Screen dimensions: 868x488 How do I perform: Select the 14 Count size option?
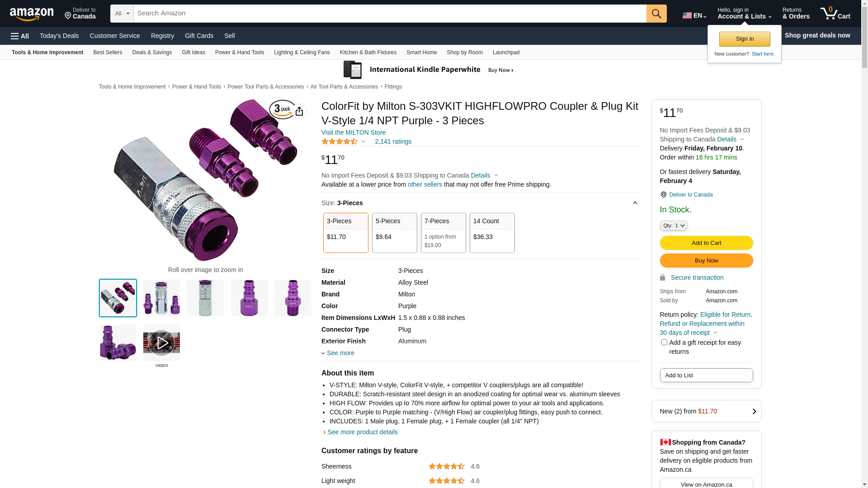click(492, 233)
